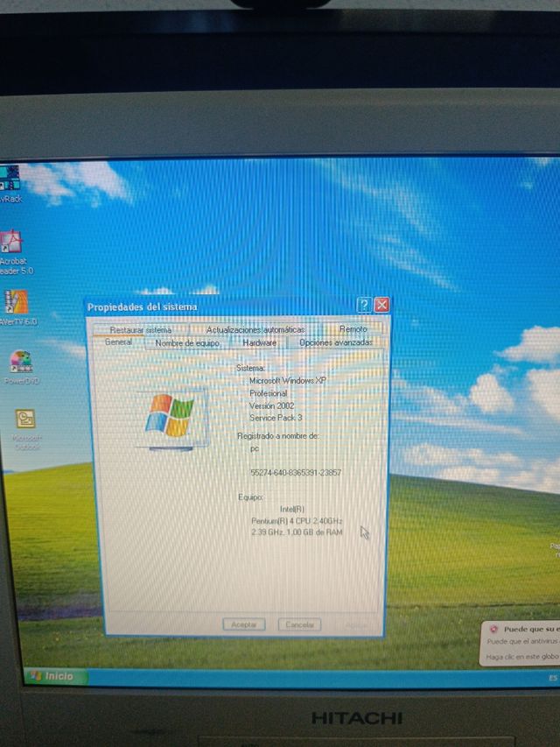Click the Profesional edition text
The width and height of the screenshot is (560, 747).
click(x=268, y=393)
